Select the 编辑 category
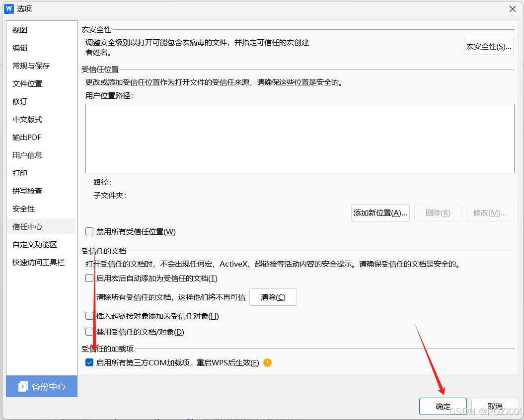The width and height of the screenshot is (524, 420). pyautogui.click(x=41, y=48)
